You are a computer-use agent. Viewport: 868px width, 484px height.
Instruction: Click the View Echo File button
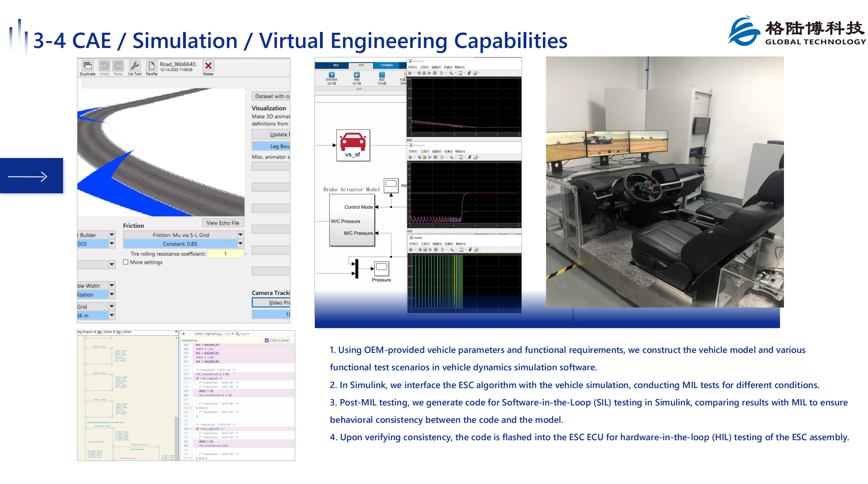coord(223,223)
